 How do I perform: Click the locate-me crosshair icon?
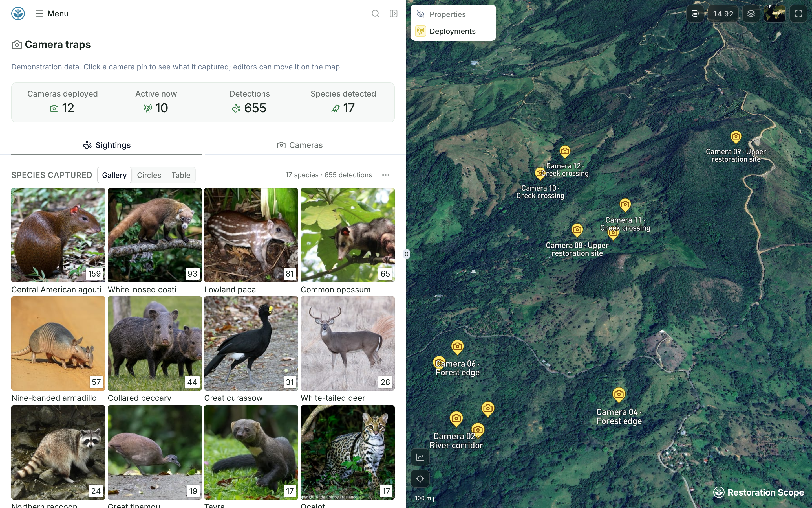pos(420,478)
